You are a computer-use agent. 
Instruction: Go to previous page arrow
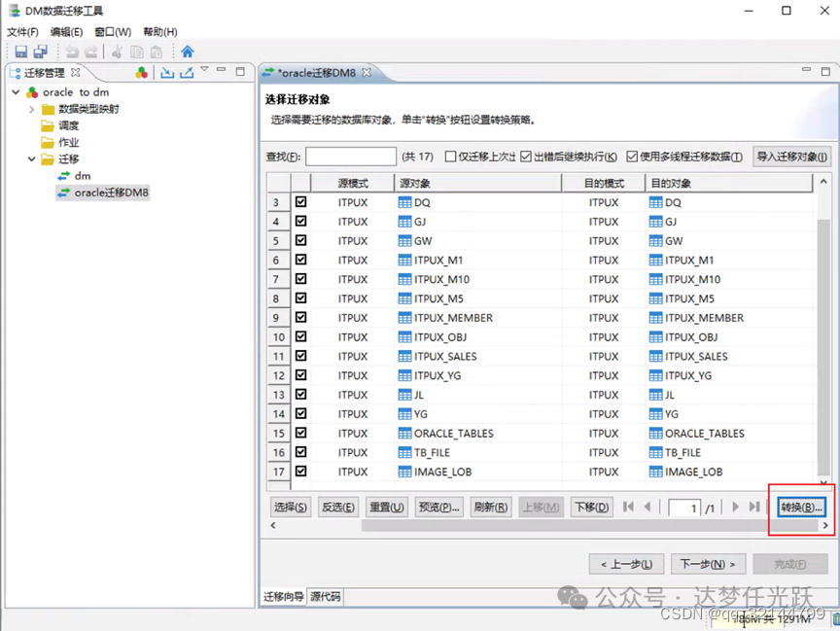[x=647, y=507]
